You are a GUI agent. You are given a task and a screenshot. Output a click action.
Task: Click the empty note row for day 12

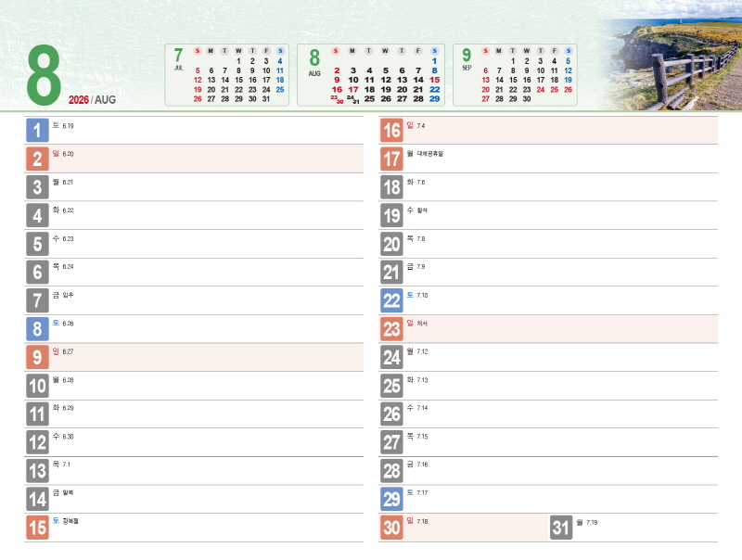tap(213, 442)
